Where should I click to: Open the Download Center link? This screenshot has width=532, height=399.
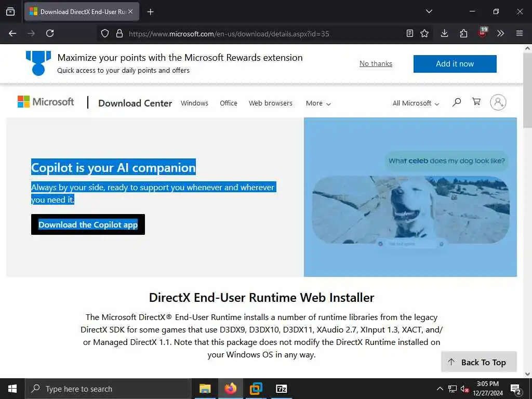pyautogui.click(x=135, y=103)
